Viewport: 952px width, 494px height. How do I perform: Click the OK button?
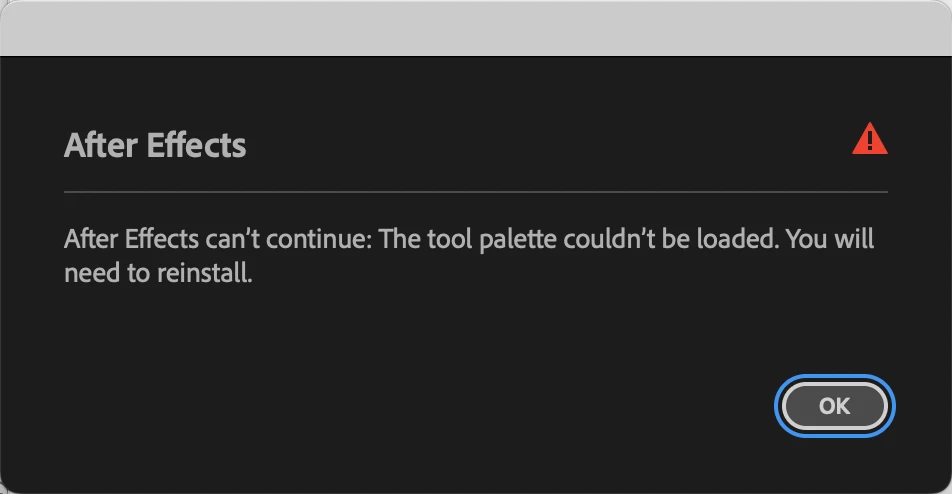834,406
